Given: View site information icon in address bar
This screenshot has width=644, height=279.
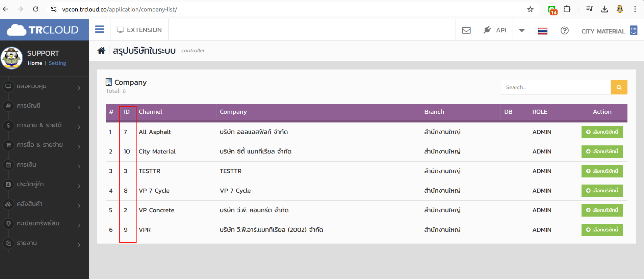Looking at the screenshot, I should point(54,9).
